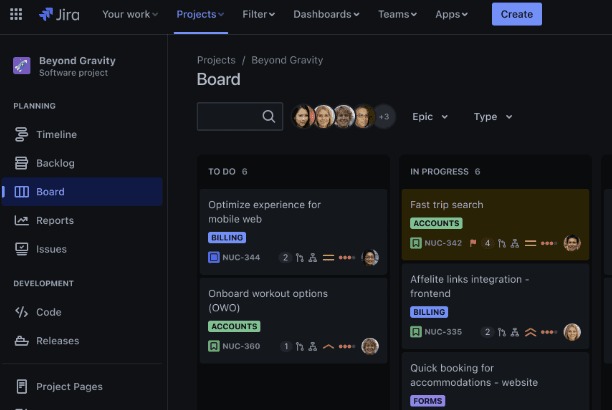Open Timeline in the sidebar
This screenshot has width=612, height=410.
pyautogui.click(x=56, y=134)
